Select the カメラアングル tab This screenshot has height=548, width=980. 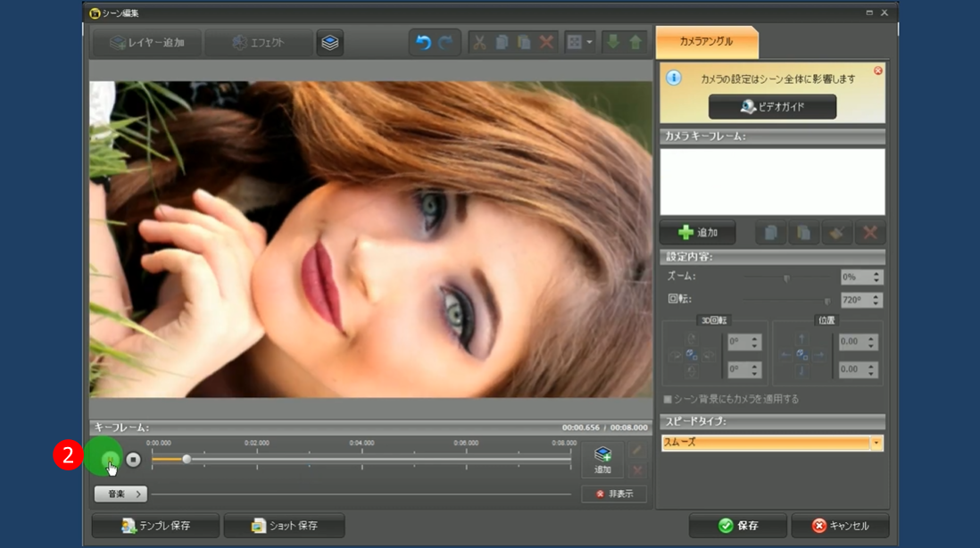[706, 42]
